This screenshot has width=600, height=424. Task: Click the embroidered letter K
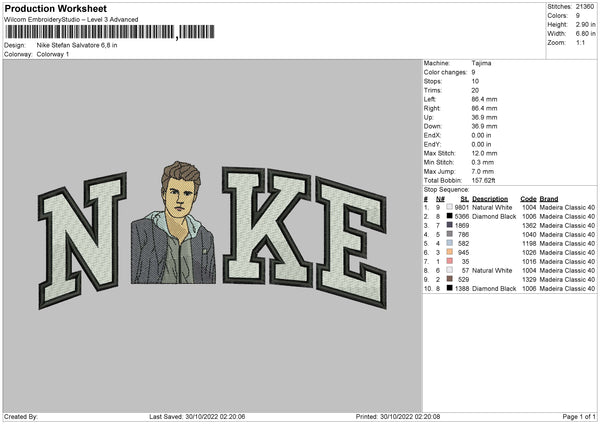tap(267, 227)
